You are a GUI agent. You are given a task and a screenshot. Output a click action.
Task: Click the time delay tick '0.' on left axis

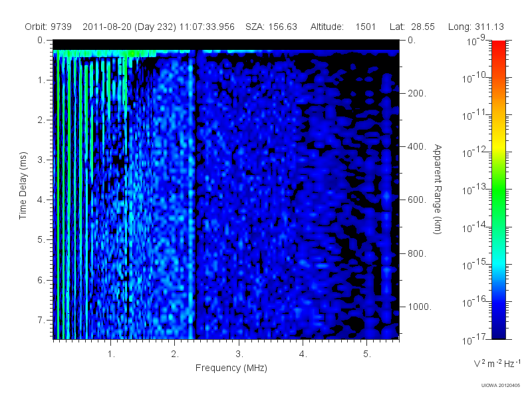41,41
